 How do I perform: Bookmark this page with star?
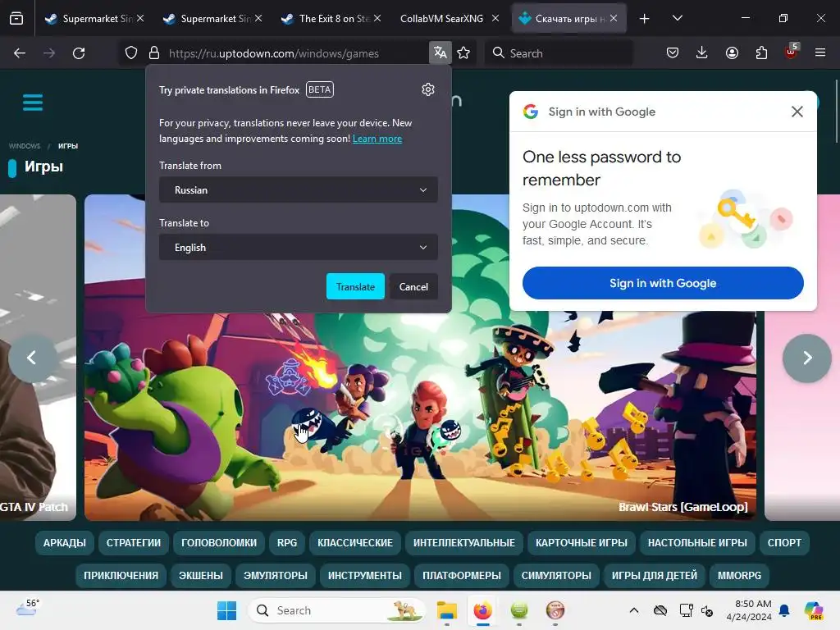(x=464, y=52)
